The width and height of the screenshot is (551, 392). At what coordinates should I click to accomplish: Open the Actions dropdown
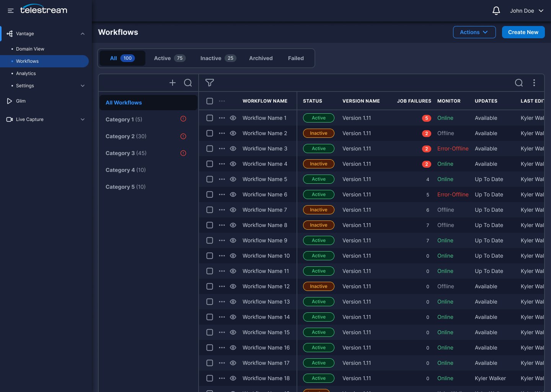474,32
